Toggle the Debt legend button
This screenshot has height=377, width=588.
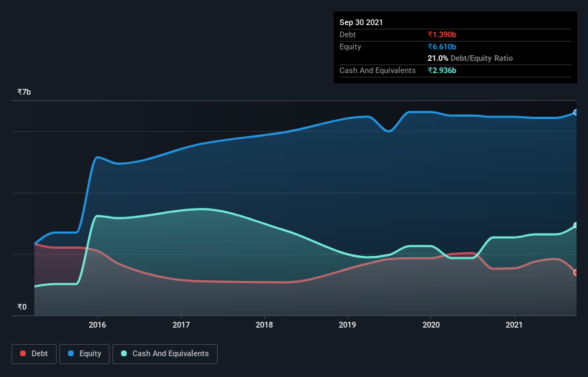tap(34, 354)
